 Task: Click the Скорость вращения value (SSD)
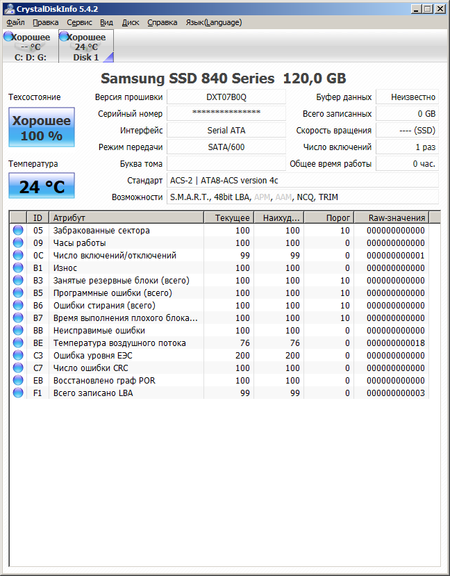[x=407, y=130]
